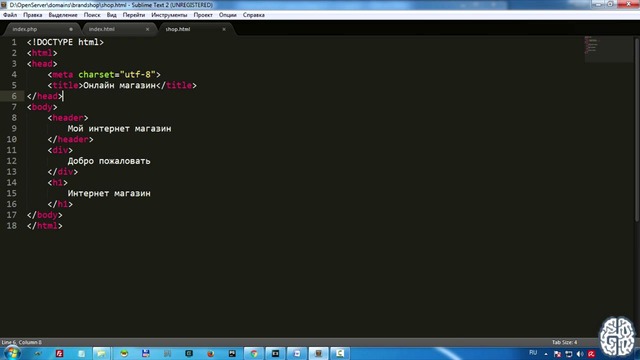Click the closing </h1> tag
This screenshot has width=640, height=360.
pos(60,204)
